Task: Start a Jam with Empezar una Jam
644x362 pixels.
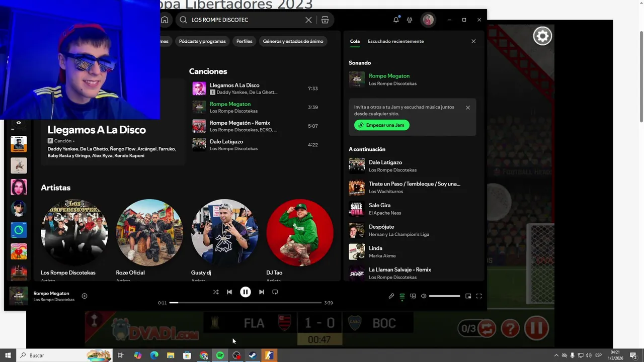Action: (382, 125)
